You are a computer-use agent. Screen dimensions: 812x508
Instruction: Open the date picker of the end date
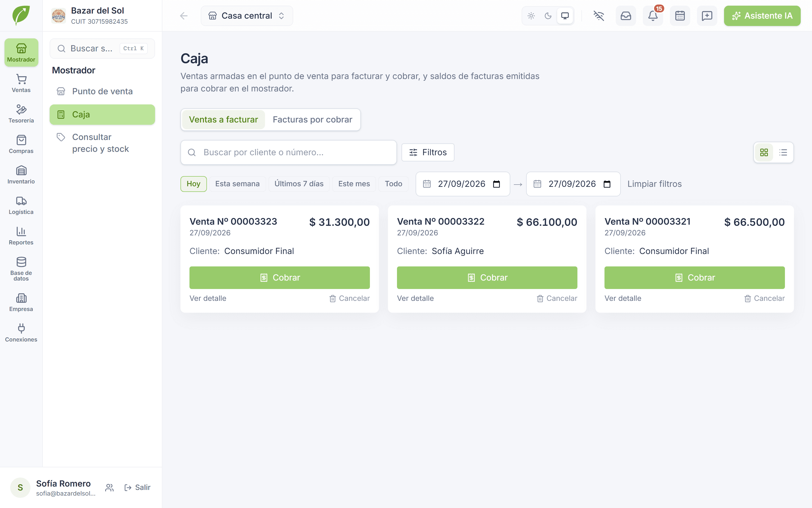click(x=607, y=184)
